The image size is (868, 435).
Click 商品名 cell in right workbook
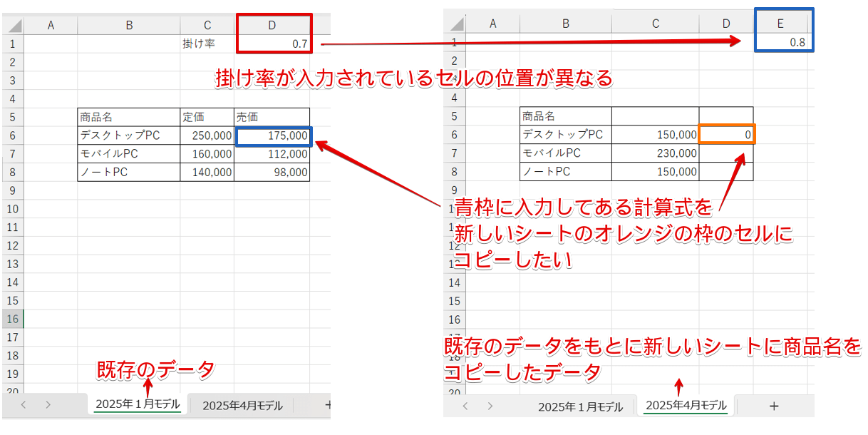coord(566,116)
